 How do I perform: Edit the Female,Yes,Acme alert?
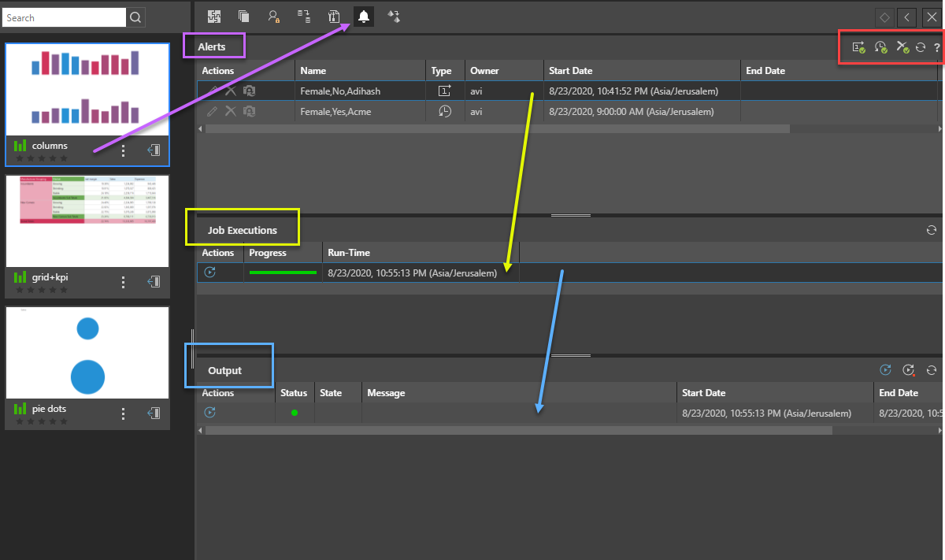pyautogui.click(x=212, y=112)
